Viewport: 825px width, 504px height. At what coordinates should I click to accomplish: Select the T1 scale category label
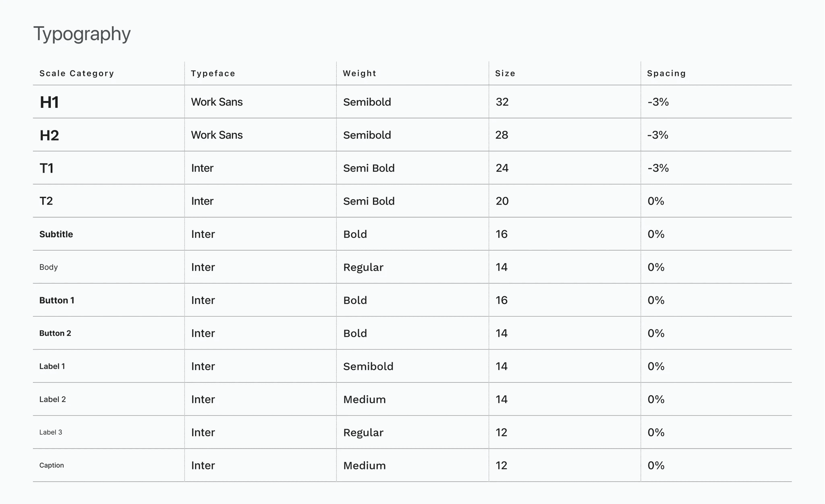pyautogui.click(x=46, y=168)
